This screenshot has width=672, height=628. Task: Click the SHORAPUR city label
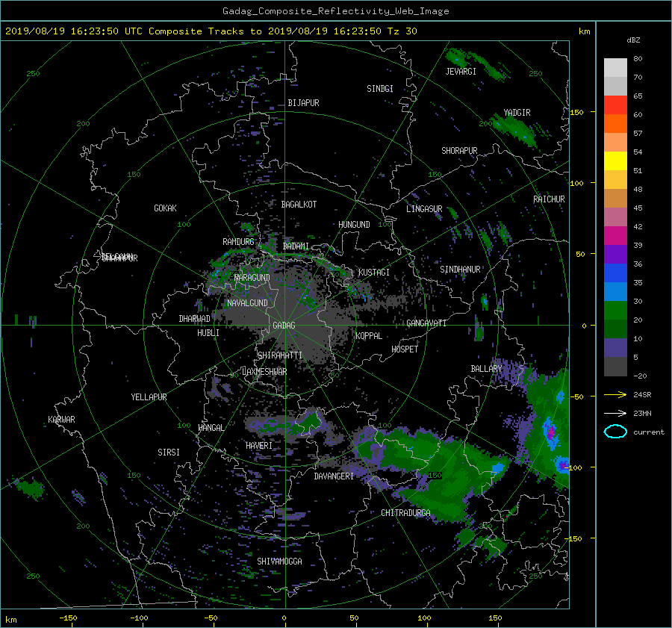click(x=459, y=151)
